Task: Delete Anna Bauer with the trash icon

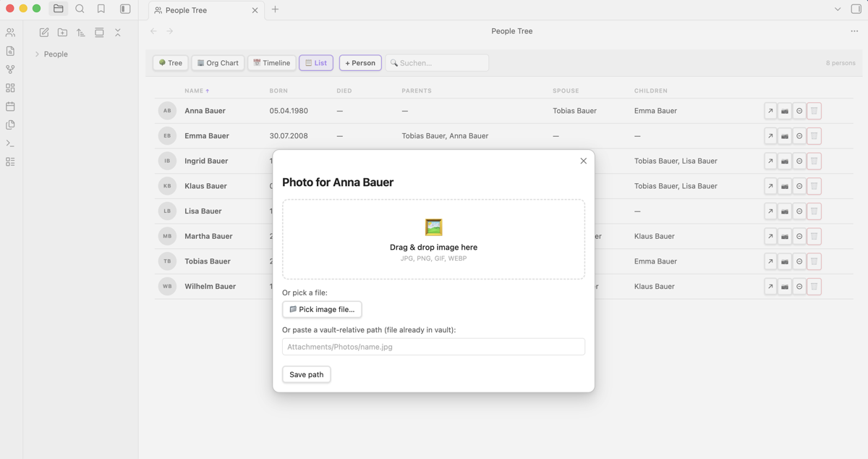Action: [x=814, y=111]
